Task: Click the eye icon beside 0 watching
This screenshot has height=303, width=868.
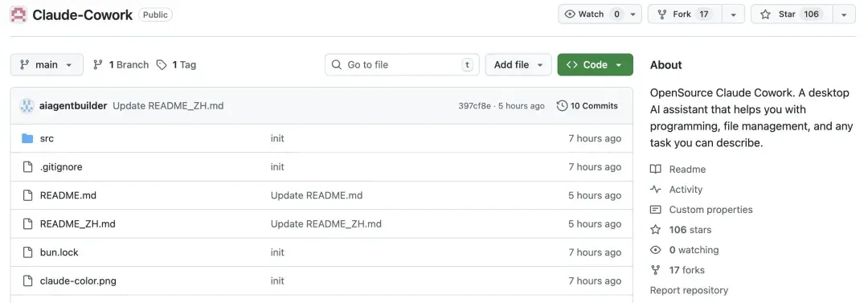Action: [656, 250]
